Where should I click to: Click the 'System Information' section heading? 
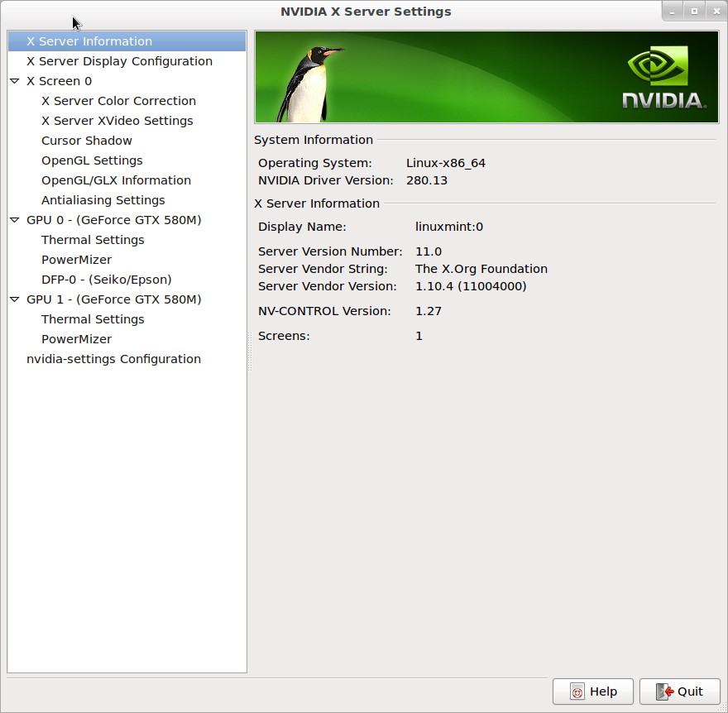click(314, 140)
